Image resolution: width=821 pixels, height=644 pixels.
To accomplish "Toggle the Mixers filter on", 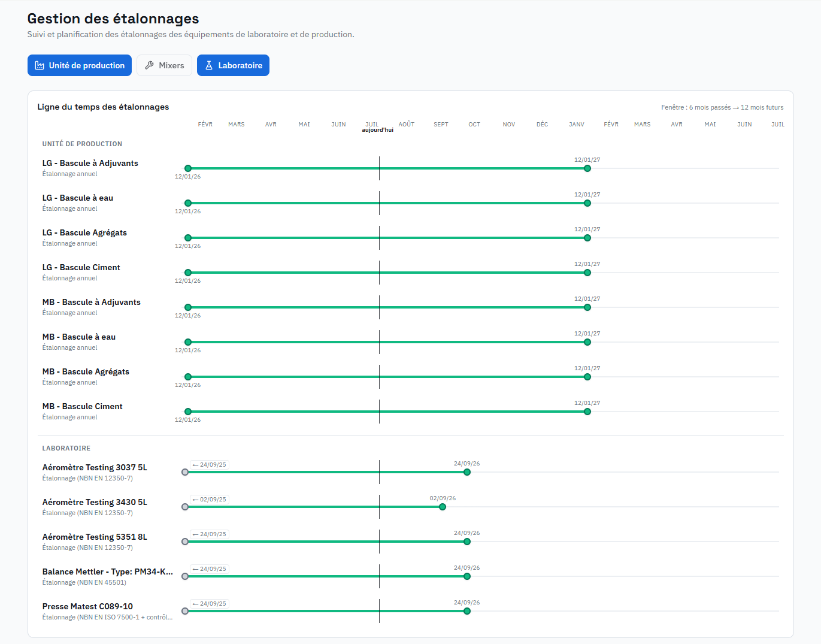I will 164,65.
